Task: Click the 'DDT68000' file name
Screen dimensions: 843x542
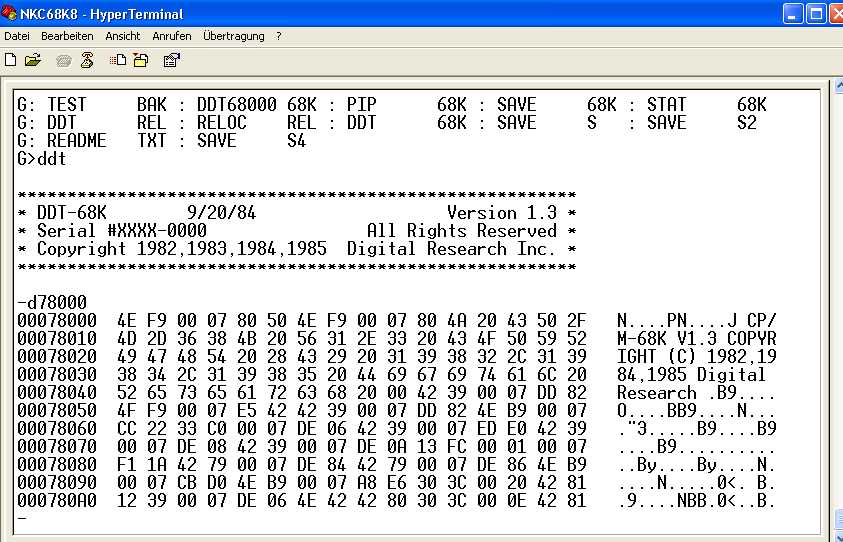Action: 237,105
